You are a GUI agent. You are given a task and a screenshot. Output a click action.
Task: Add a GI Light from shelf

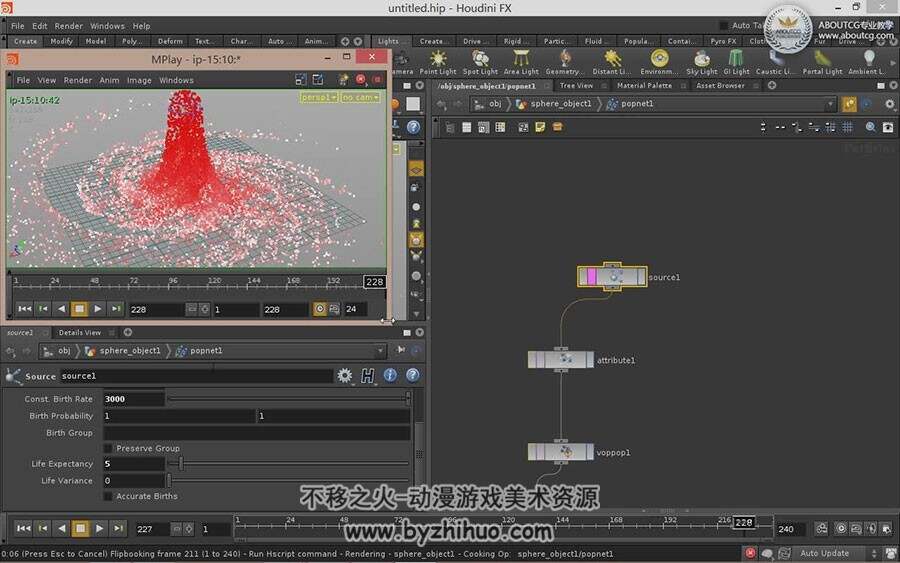736,63
